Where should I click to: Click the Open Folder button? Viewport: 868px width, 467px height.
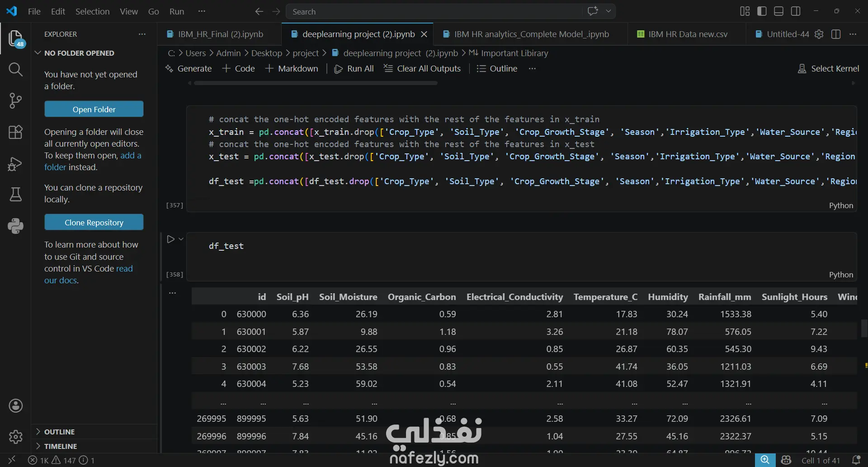(x=94, y=109)
